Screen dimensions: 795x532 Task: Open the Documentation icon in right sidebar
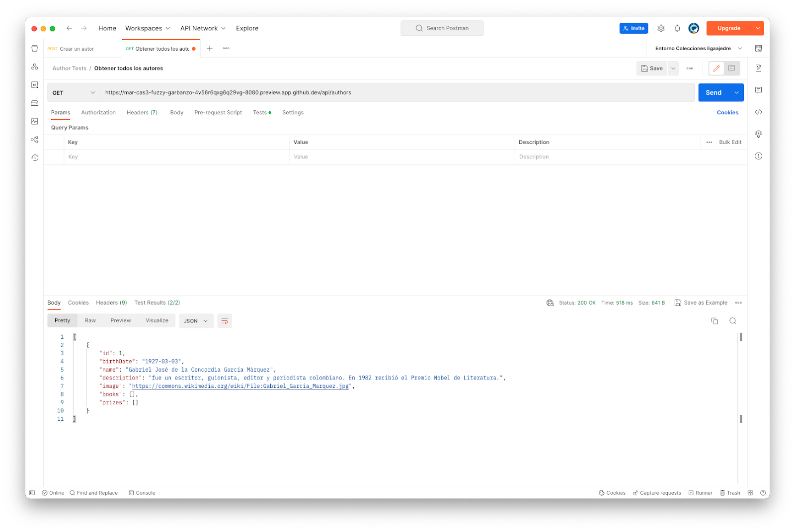tap(758, 69)
